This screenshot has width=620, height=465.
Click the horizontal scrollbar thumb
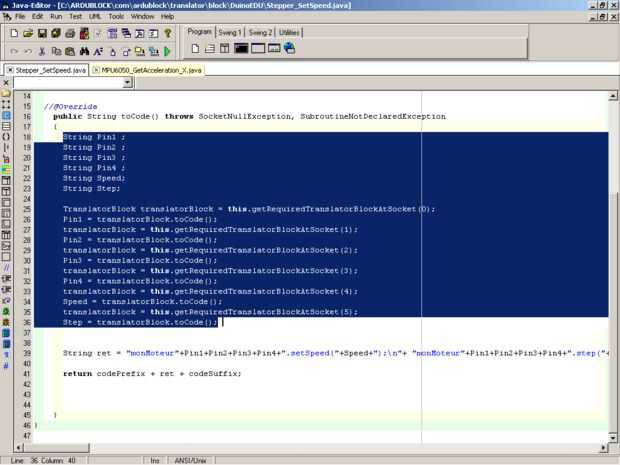pos(56,448)
